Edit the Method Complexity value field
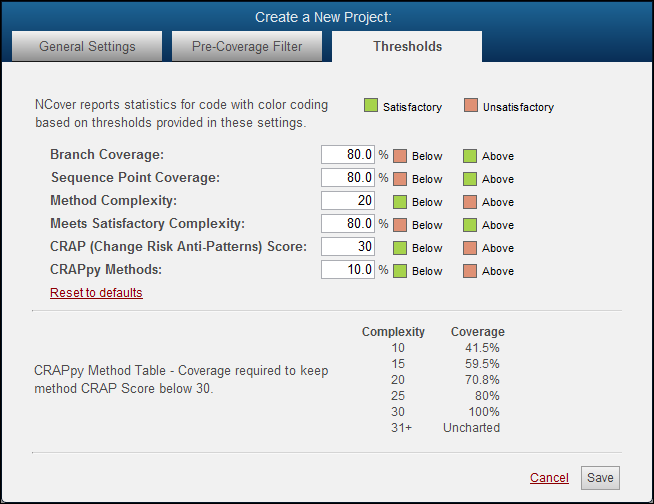654x504 pixels. tap(348, 201)
